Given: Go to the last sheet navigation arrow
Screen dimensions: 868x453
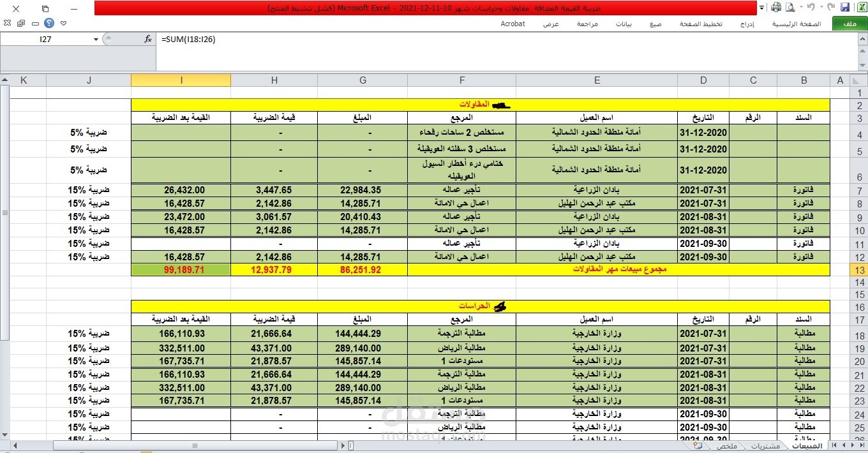Looking at the screenshot, I should (x=833, y=446).
